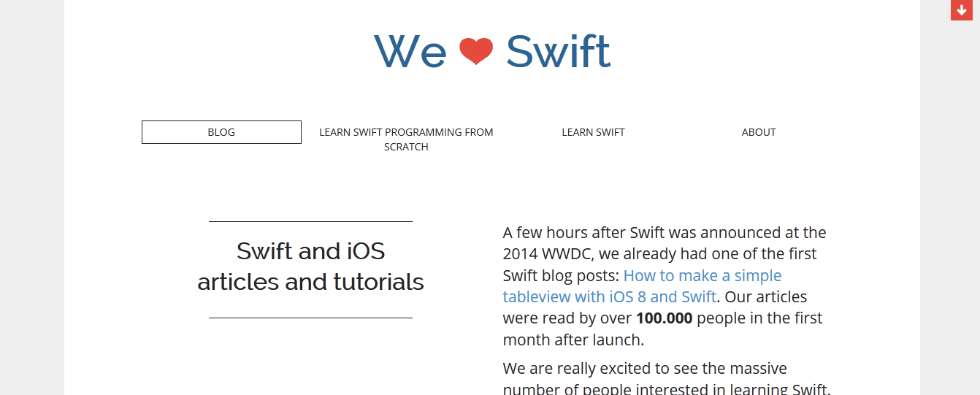
Task: Click the bold 100.000 text
Action: coord(665,318)
